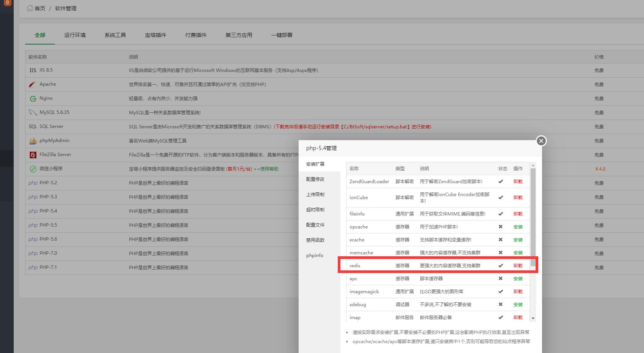Click the redis checkmark status
Image resolution: width=644 pixels, height=353 pixels.
pos(501,266)
